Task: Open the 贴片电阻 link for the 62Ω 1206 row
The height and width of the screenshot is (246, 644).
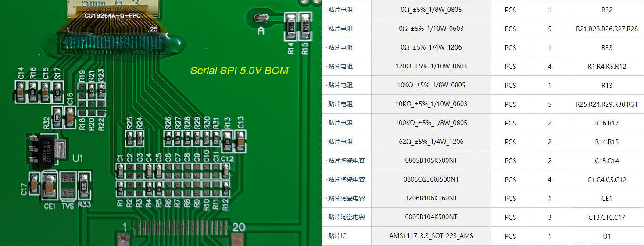Action: (340, 142)
